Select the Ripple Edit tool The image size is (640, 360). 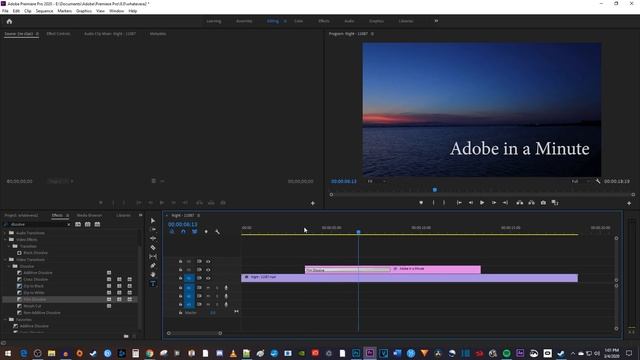click(153, 238)
